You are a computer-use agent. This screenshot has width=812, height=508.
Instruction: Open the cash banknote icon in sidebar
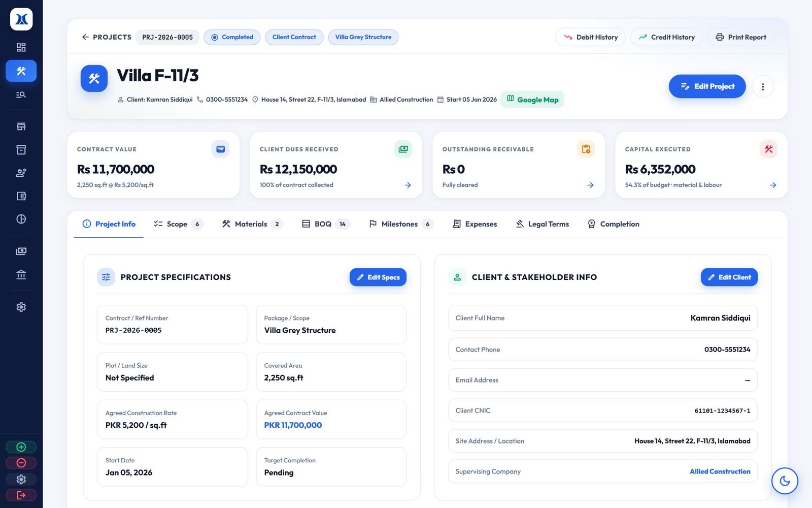click(21, 251)
